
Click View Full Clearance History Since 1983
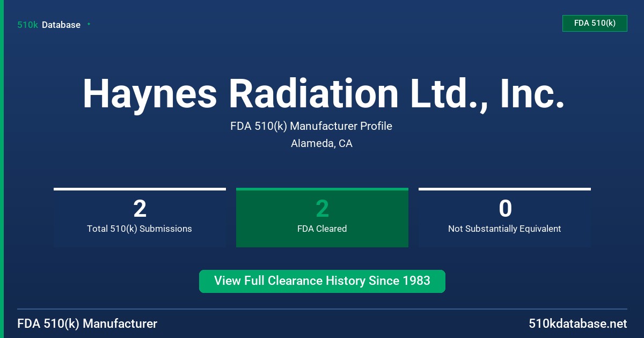tap(322, 281)
